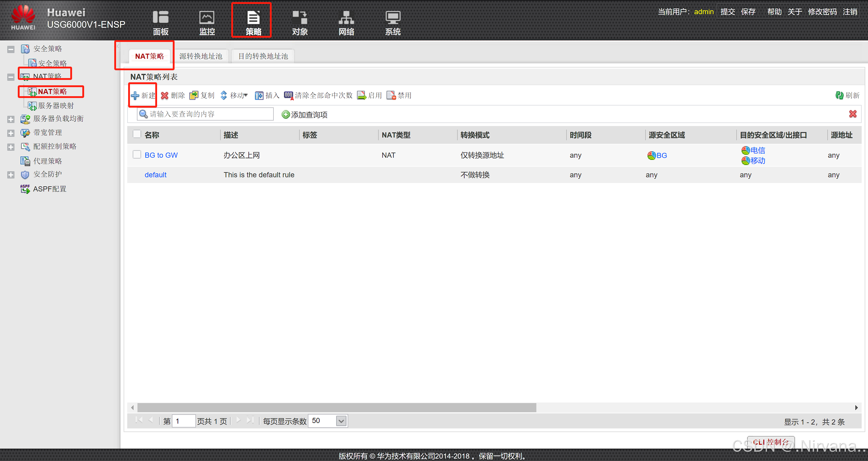Viewport: 868px width, 461px height.
Task: Click 关于 in the top bar
Action: [x=794, y=12]
